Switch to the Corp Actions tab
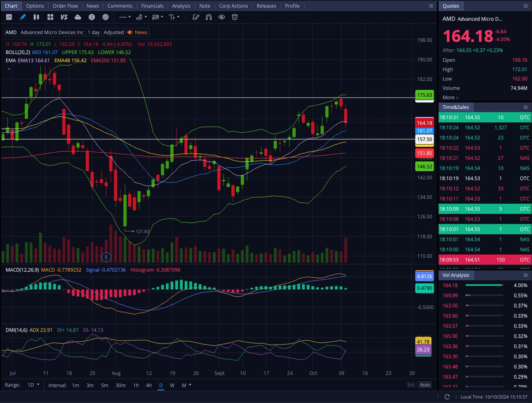This screenshot has width=532, height=403. [x=234, y=6]
